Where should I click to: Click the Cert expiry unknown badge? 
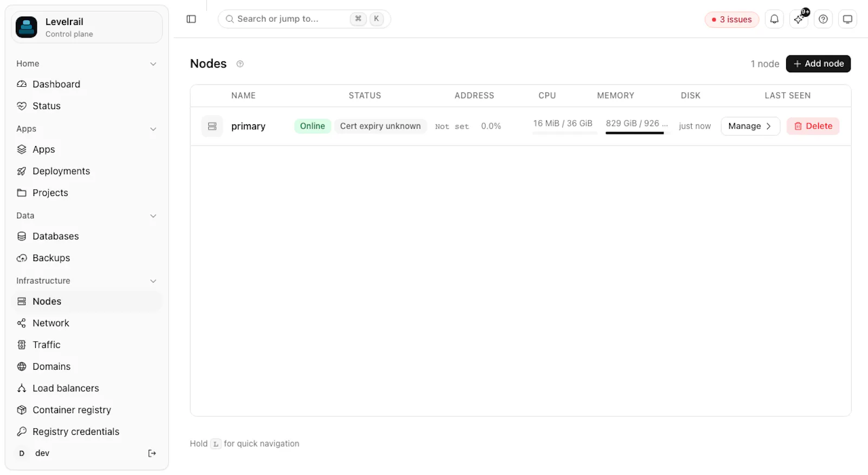(380, 126)
